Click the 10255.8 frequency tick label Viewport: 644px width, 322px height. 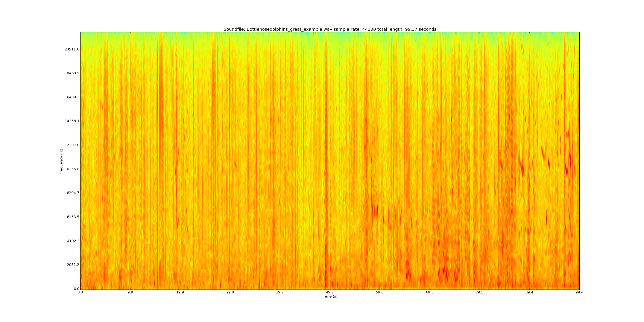click(72, 169)
